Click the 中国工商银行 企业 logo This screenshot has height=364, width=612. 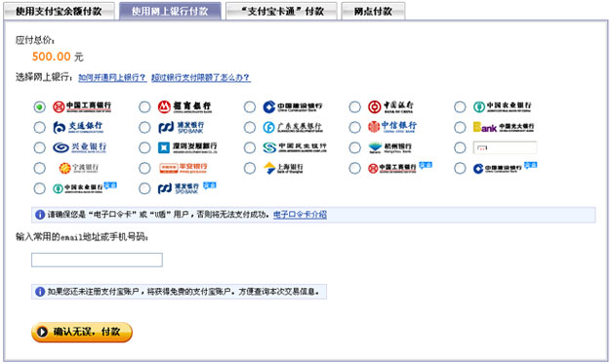(x=399, y=168)
